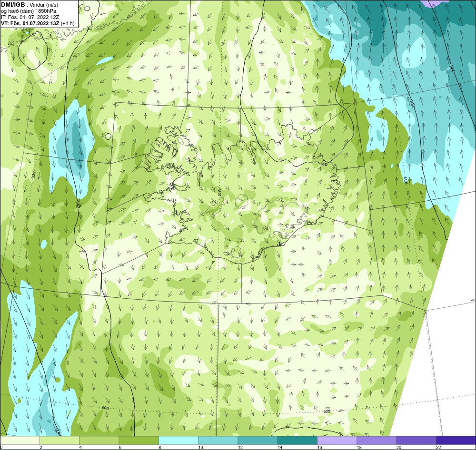Image resolution: width=476 pixels, height=450 pixels.
Task: Click legend tick label "22"
Action: pos(438,447)
